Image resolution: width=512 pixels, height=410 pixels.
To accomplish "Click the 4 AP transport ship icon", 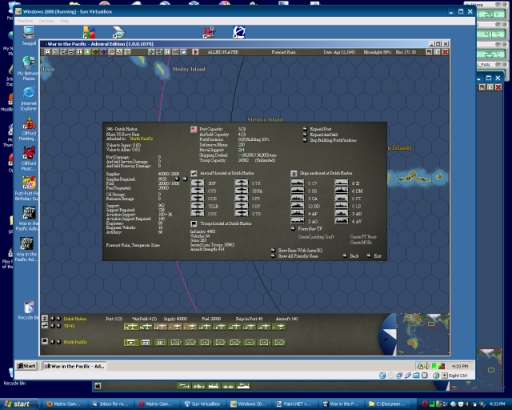I will (x=297, y=213).
